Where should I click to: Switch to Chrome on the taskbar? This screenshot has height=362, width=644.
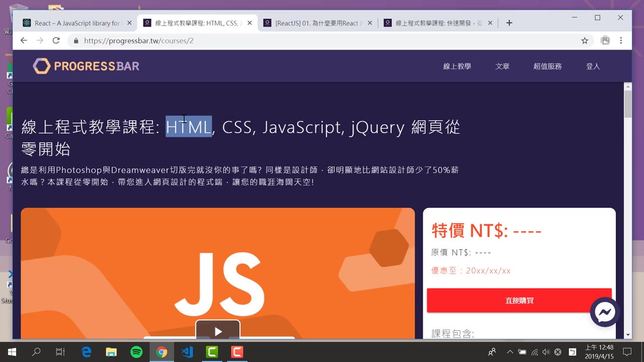[x=162, y=352]
